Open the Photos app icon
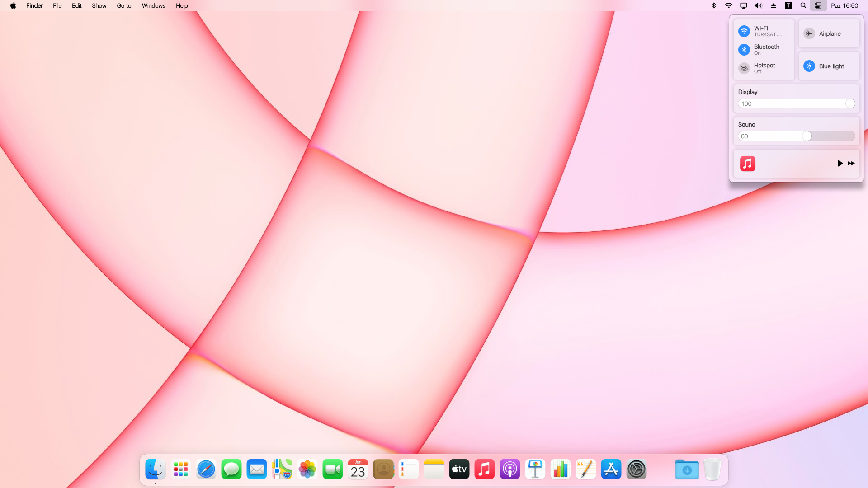This screenshot has height=488, width=868. [x=307, y=469]
